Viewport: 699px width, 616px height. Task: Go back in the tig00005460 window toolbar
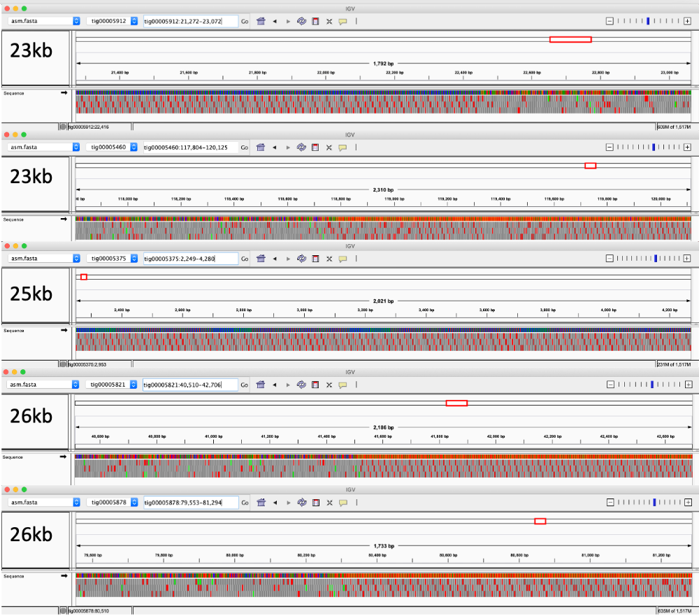pos(275,148)
